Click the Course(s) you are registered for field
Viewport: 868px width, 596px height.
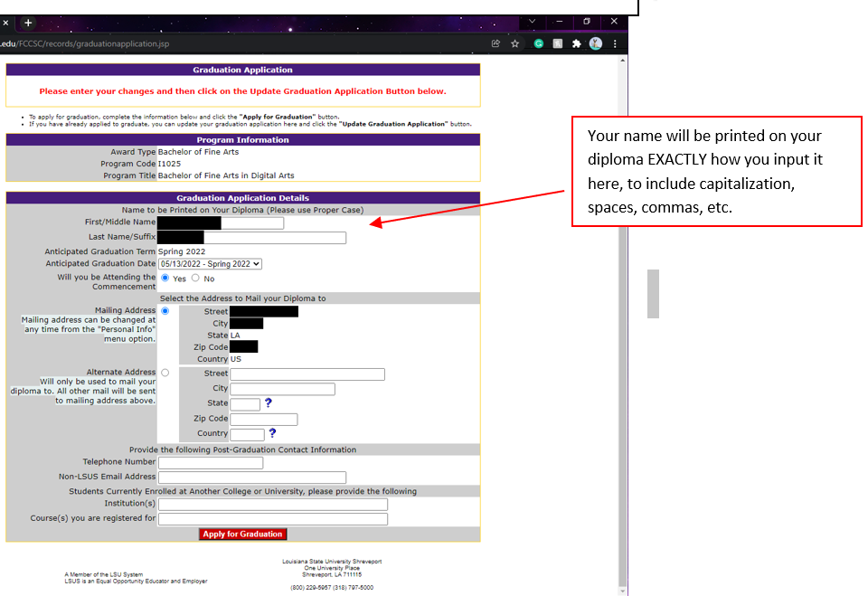(x=273, y=519)
